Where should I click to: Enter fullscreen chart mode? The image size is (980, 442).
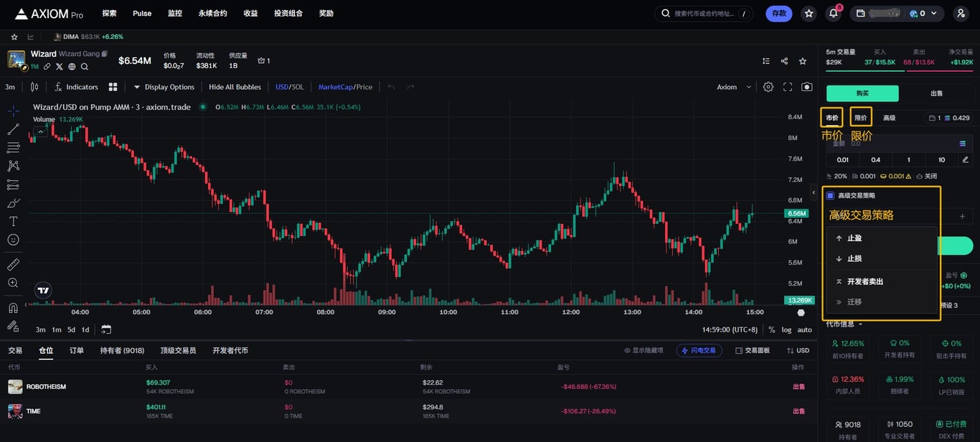click(x=788, y=87)
